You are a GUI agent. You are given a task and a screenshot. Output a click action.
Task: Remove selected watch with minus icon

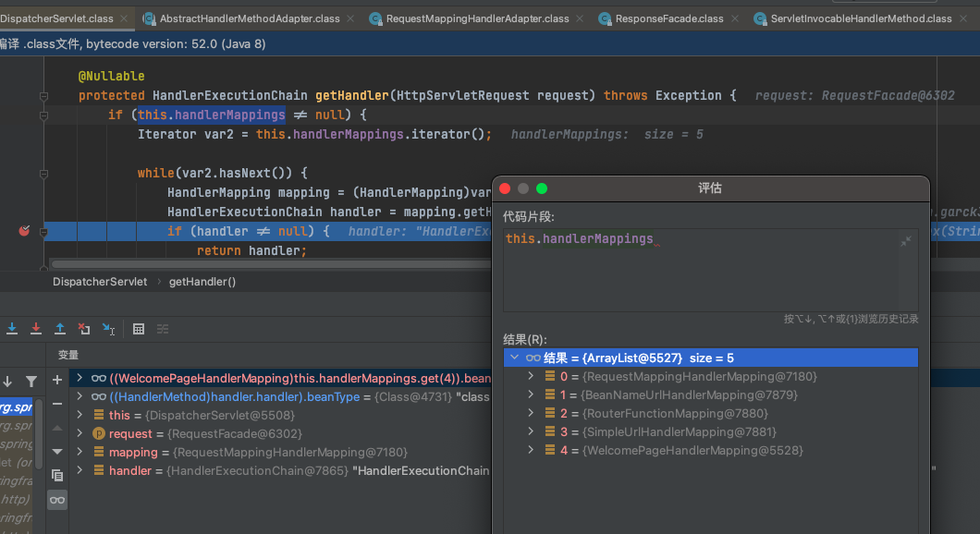click(57, 404)
